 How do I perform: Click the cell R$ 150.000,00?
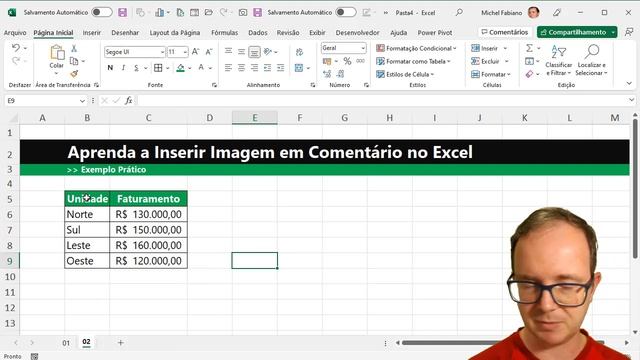[x=149, y=230]
